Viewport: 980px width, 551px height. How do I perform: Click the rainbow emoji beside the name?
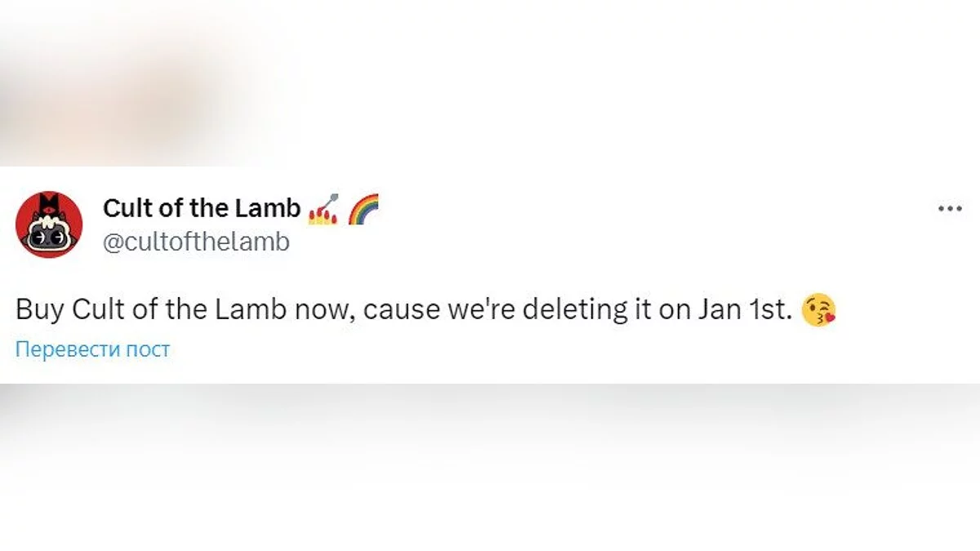tap(363, 210)
